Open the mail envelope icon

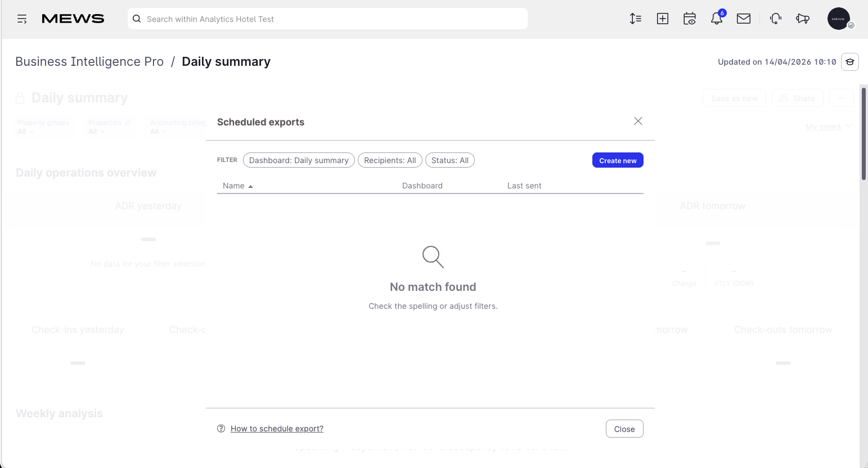744,19
